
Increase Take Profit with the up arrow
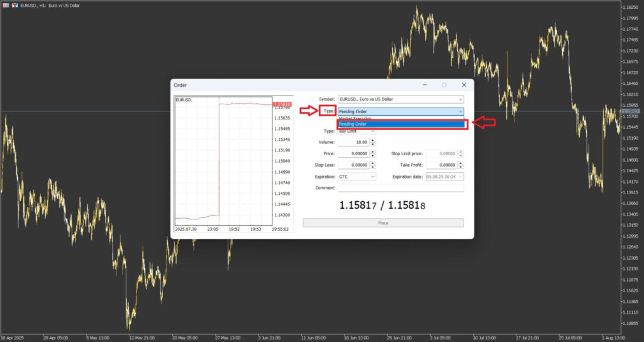(x=461, y=163)
